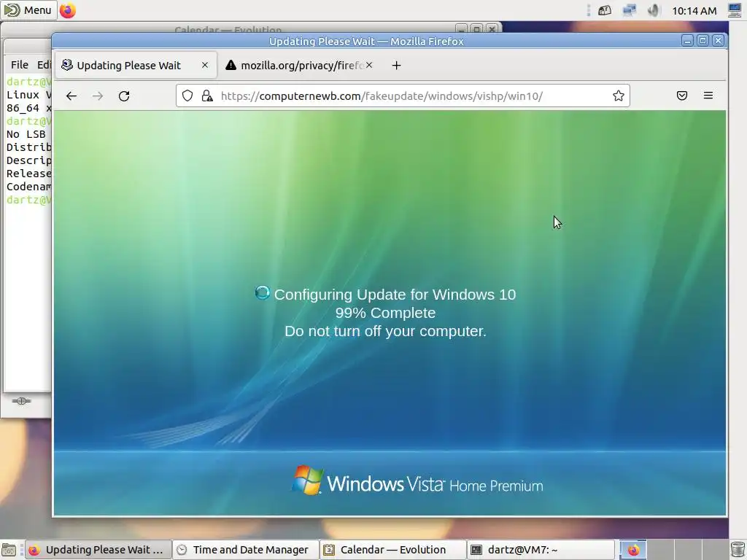Open the network status tray icon

[x=630, y=10]
